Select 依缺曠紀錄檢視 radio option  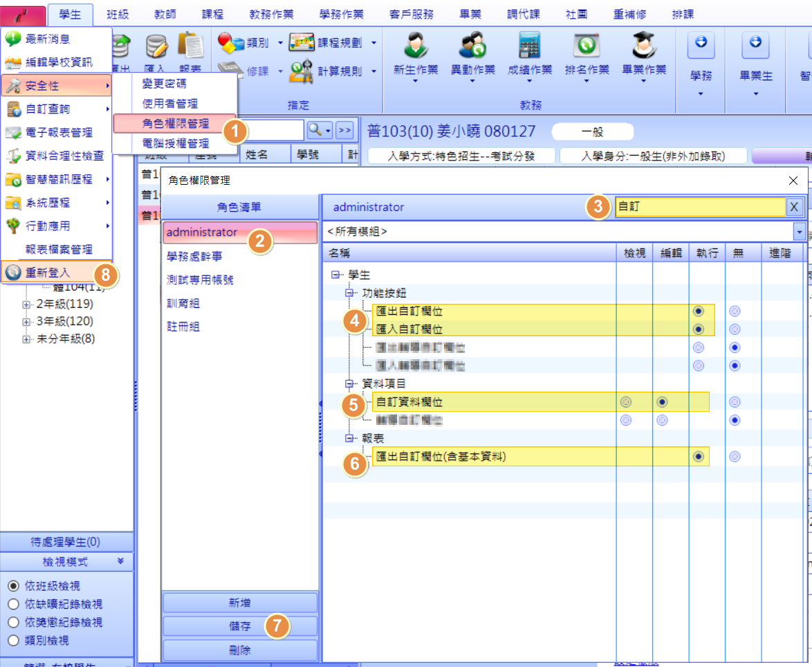pos(13,604)
